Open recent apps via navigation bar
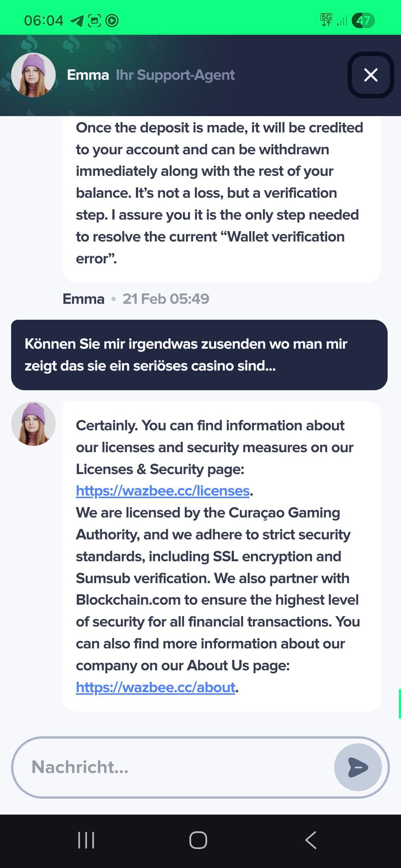Viewport: 401px width, 868px height. (86, 840)
